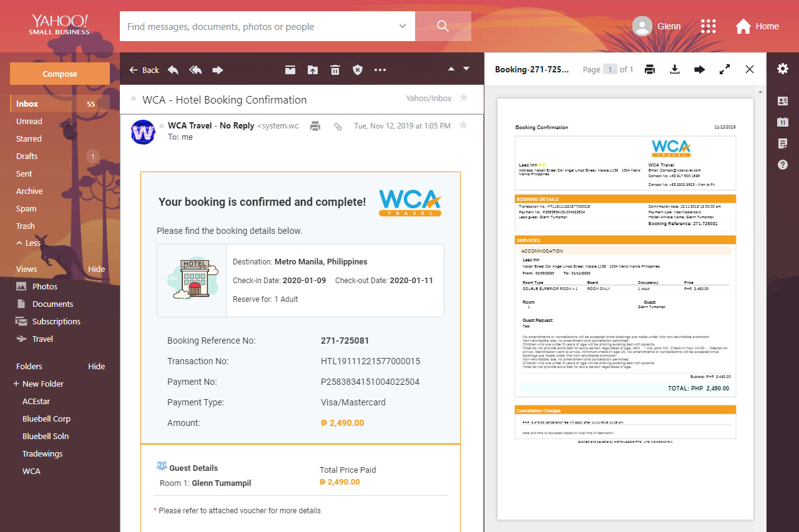The image size is (799, 532).
Task: Go Back to the message list
Action: pos(144,70)
